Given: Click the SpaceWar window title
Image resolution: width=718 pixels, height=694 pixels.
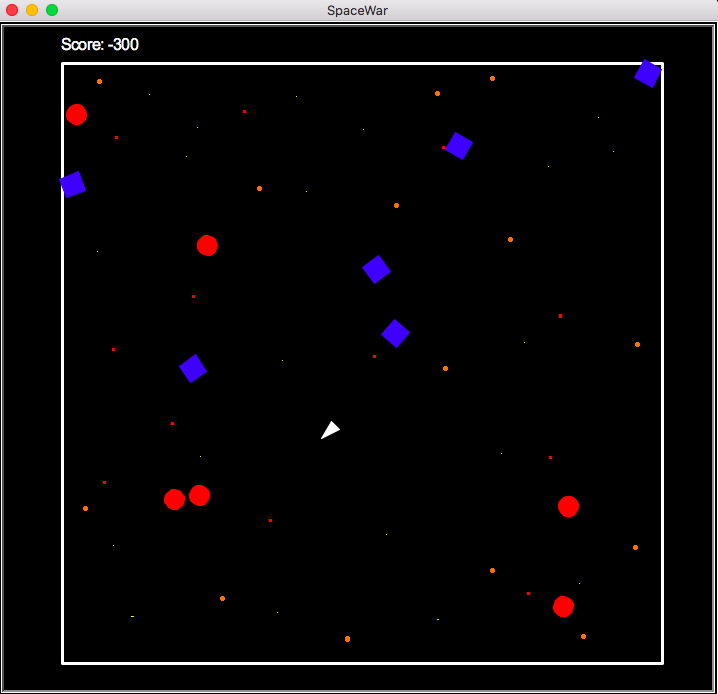Looking at the screenshot, I should point(357,10).
